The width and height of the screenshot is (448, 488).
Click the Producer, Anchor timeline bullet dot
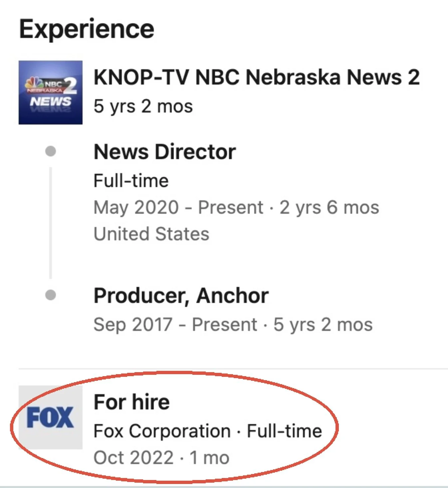[51, 295]
